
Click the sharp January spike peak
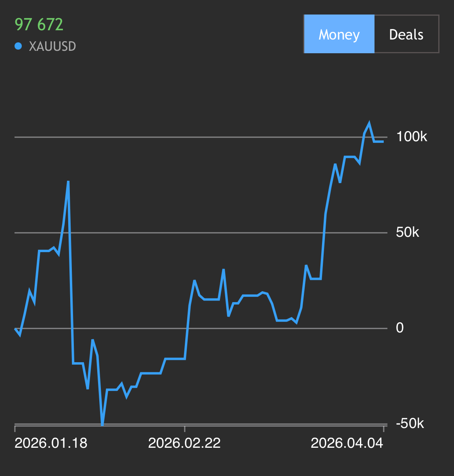(x=68, y=182)
